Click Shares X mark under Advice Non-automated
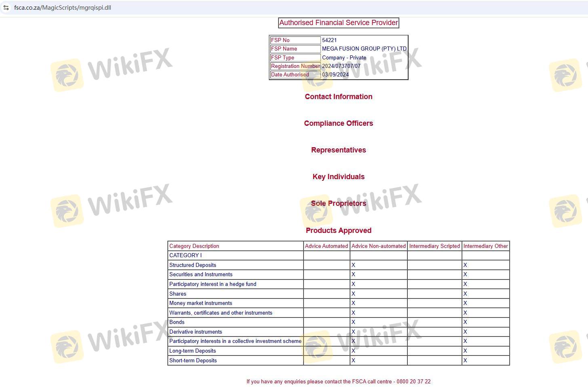The image size is (588, 387). pos(353,294)
